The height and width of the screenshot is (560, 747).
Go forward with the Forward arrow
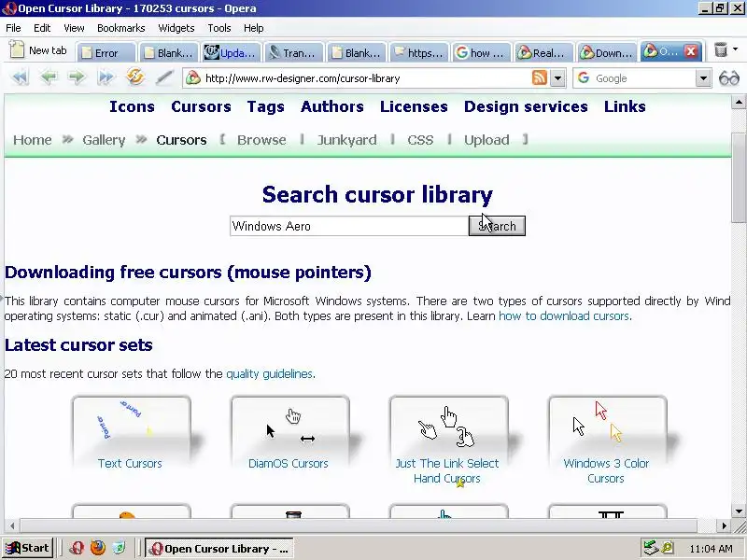77,77
